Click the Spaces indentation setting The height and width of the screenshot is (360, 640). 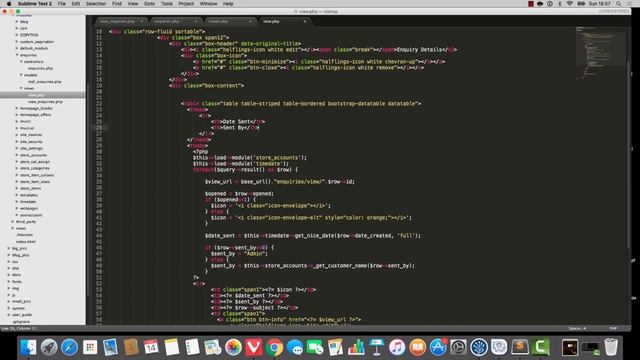(x=577, y=328)
